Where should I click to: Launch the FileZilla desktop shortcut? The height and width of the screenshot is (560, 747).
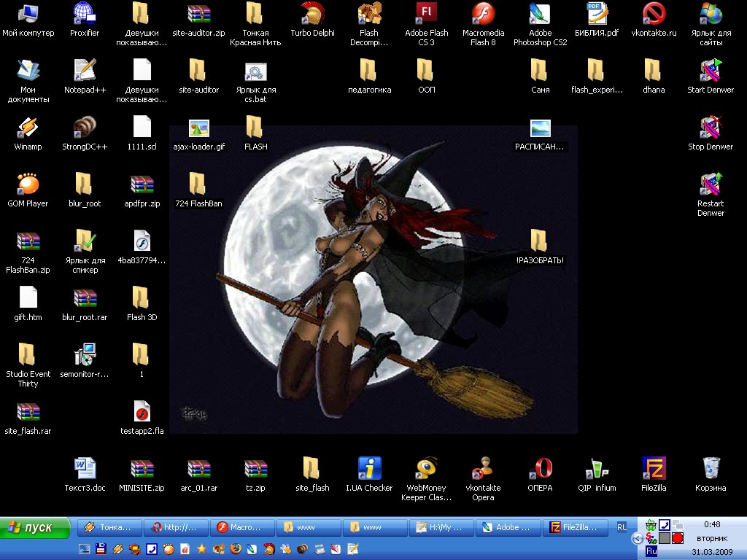[x=654, y=474]
